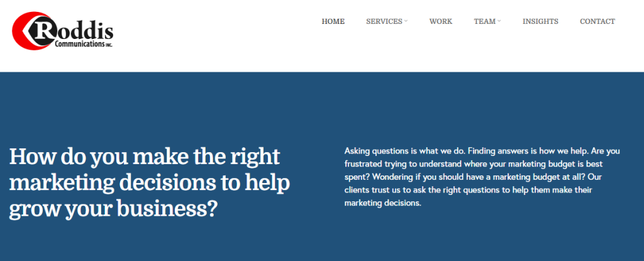Click the heading line 'How do you make the right'

click(x=145, y=158)
